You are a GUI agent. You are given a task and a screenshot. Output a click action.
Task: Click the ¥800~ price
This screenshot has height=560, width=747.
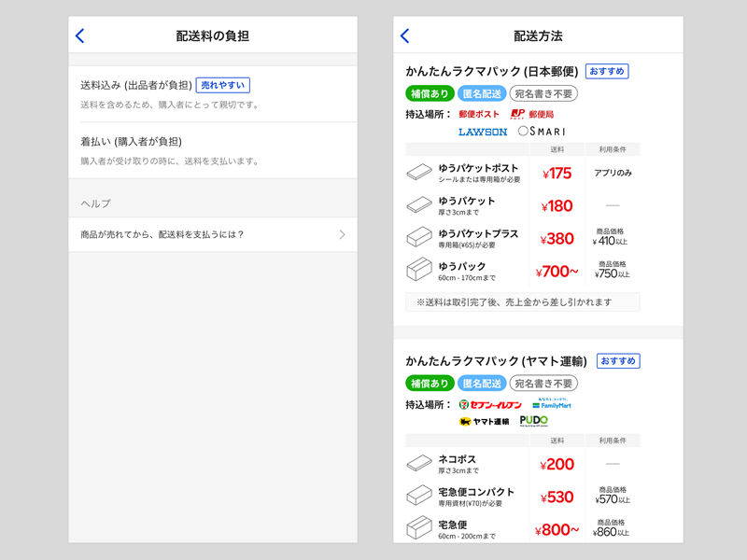pos(557,530)
